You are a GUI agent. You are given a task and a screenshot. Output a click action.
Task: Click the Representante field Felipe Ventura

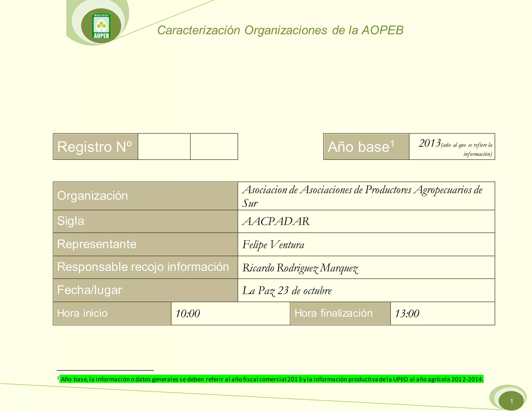[x=273, y=244]
